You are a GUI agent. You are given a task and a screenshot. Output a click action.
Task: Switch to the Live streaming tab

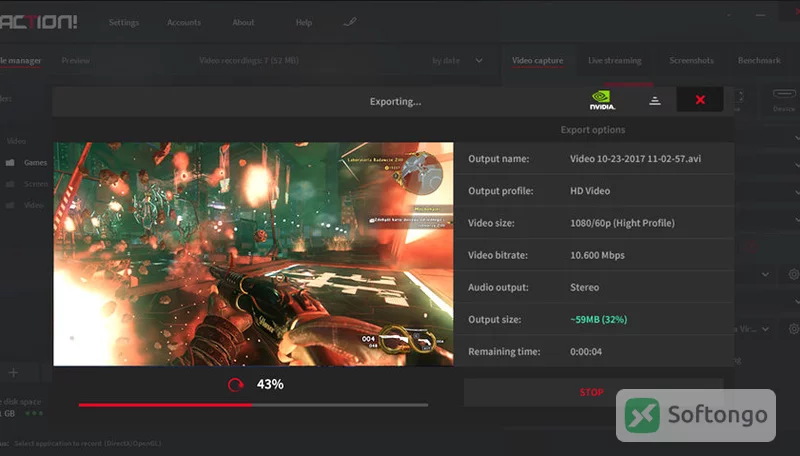click(x=614, y=60)
